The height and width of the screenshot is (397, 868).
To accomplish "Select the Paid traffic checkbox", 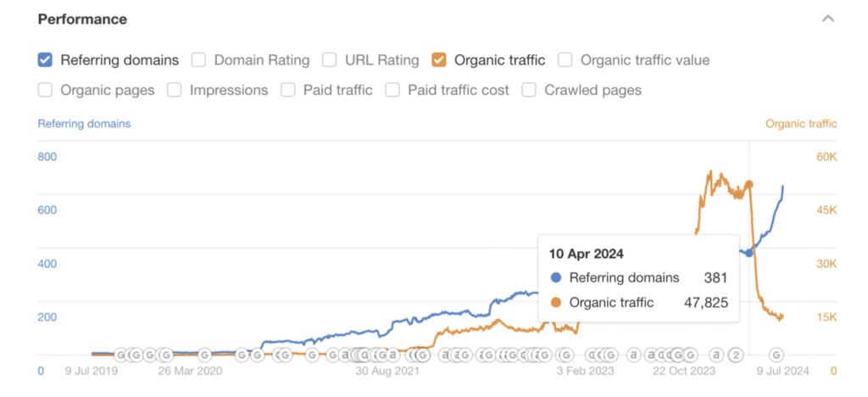I will point(288,90).
